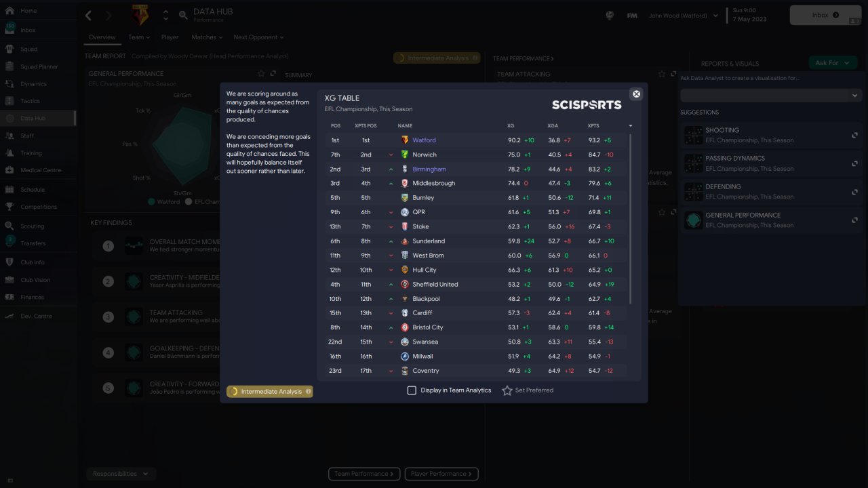This screenshot has height=488, width=868.
Task: Sort the table by XPTS column header
Action: tap(593, 126)
